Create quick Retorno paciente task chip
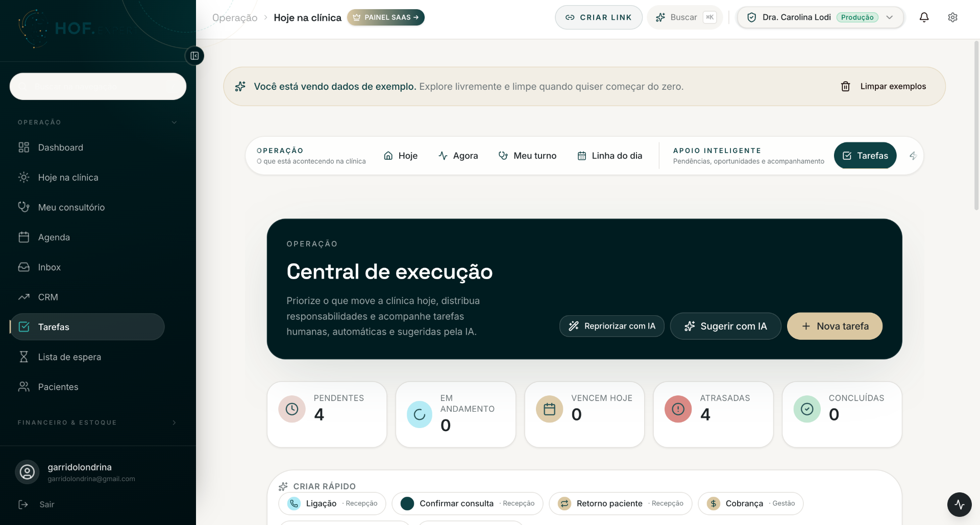 click(x=621, y=504)
